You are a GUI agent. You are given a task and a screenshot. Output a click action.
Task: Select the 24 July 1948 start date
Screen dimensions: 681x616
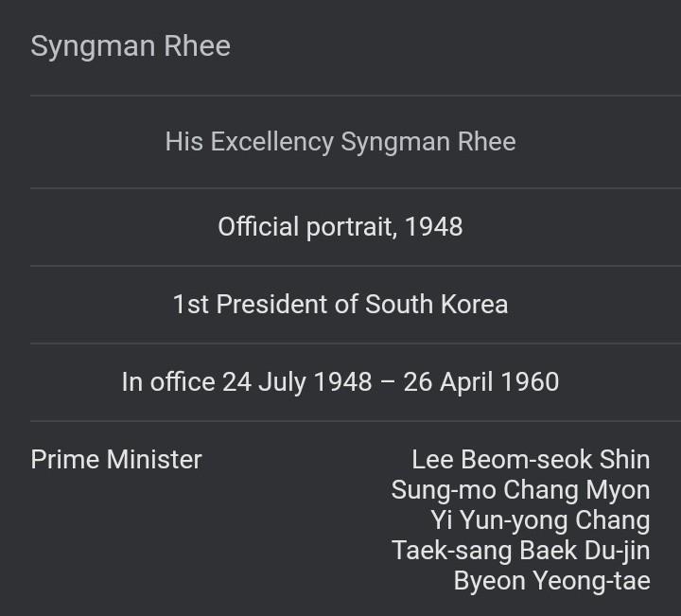(297, 382)
